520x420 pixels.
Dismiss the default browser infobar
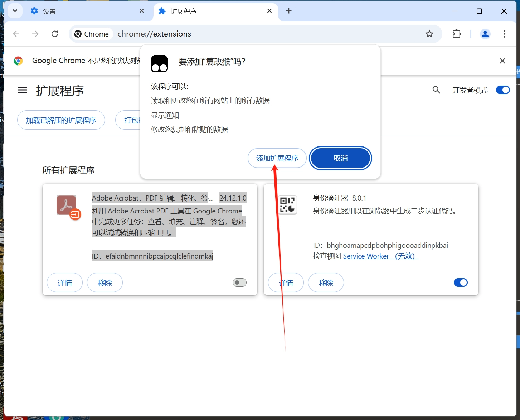(502, 61)
